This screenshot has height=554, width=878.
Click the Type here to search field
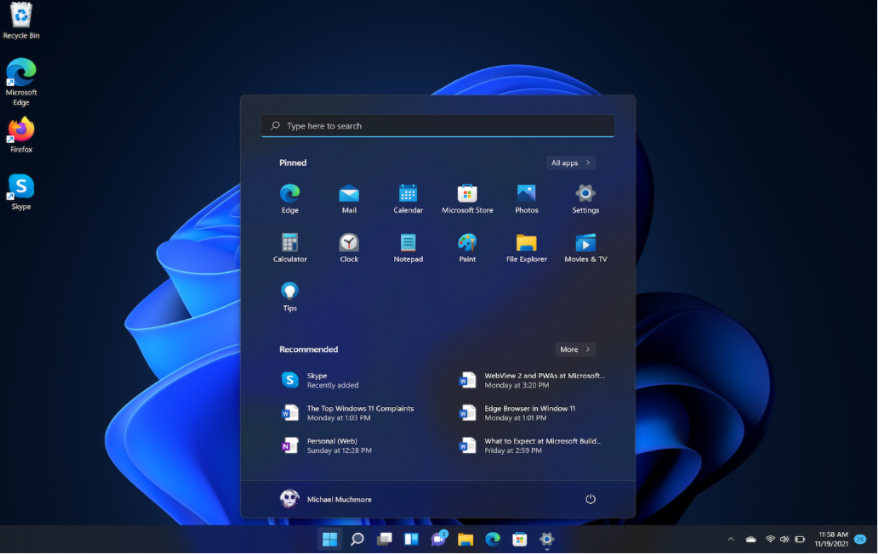438,126
